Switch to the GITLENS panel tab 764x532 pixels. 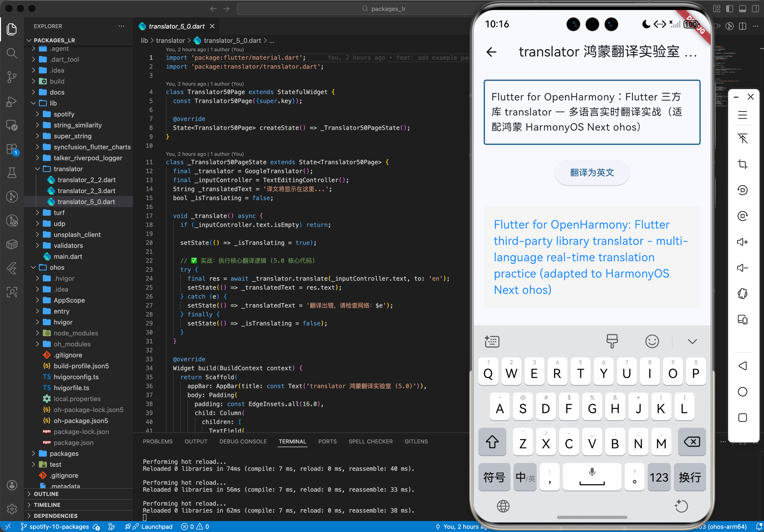pyautogui.click(x=416, y=441)
